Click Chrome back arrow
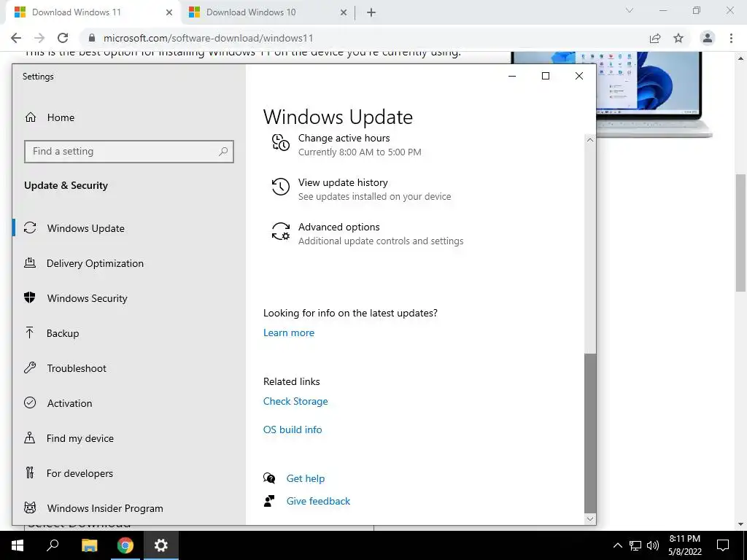747x560 pixels. click(16, 38)
